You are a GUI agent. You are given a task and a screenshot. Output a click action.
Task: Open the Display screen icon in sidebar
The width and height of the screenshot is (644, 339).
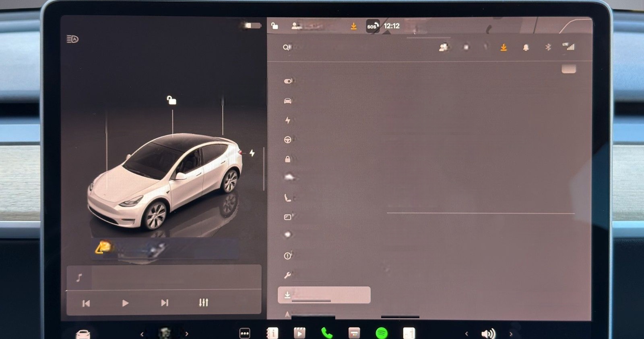(x=287, y=217)
